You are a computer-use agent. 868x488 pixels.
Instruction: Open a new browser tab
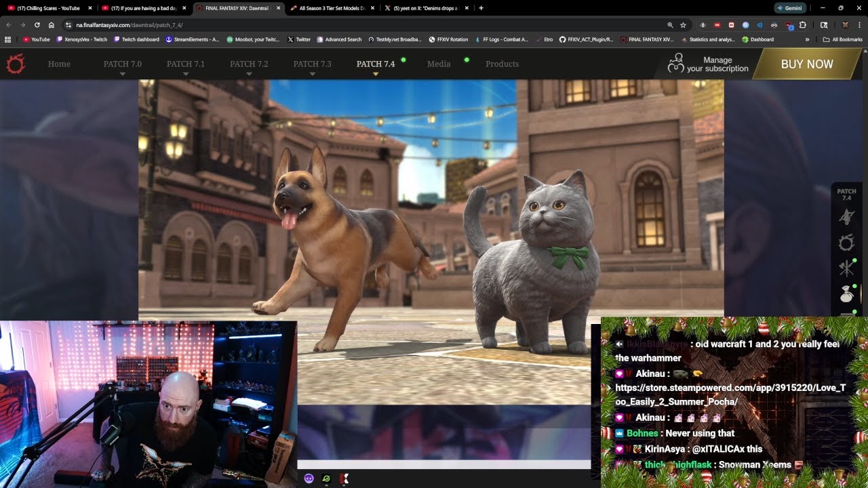click(x=481, y=8)
